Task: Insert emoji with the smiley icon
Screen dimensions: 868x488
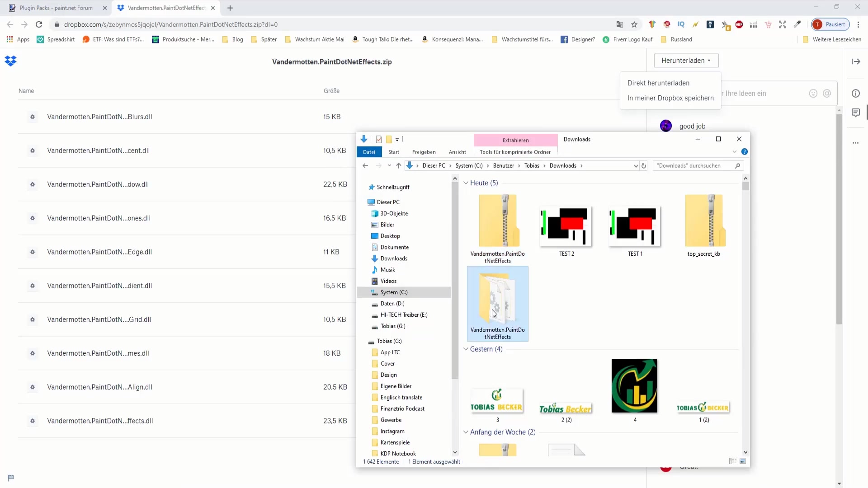Action: click(x=813, y=94)
